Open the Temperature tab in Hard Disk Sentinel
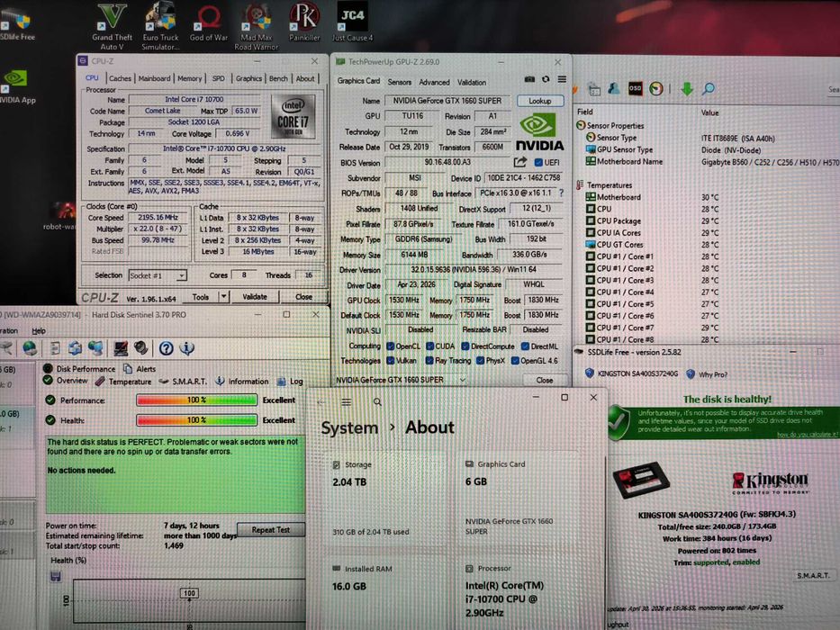Image resolution: width=840 pixels, height=630 pixels. [x=124, y=382]
